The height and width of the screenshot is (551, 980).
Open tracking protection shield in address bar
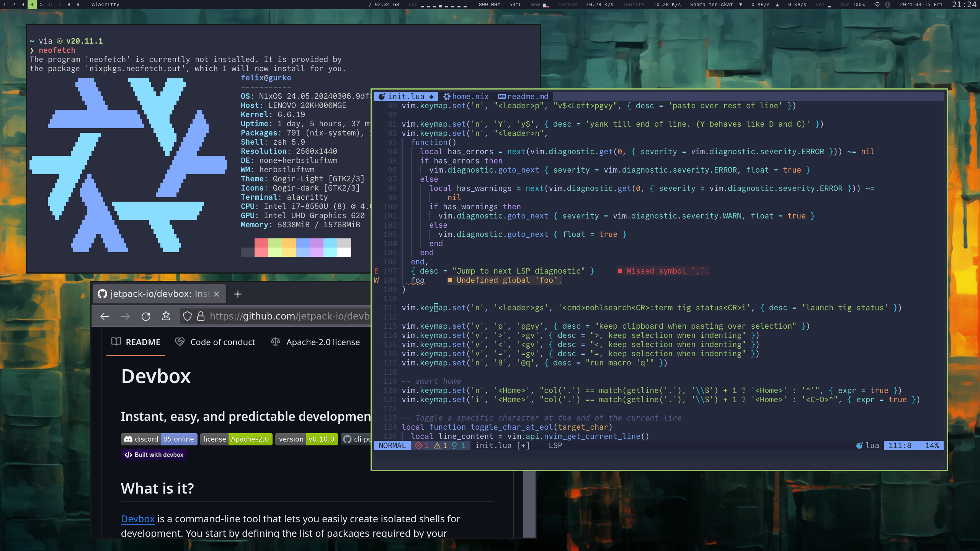(187, 316)
